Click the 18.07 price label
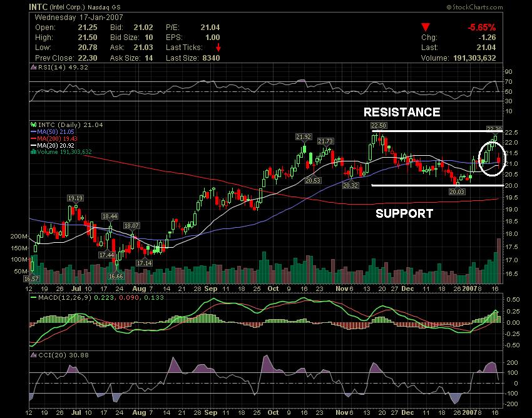The width and height of the screenshot is (532, 418). pyautogui.click(x=131, y=226)
